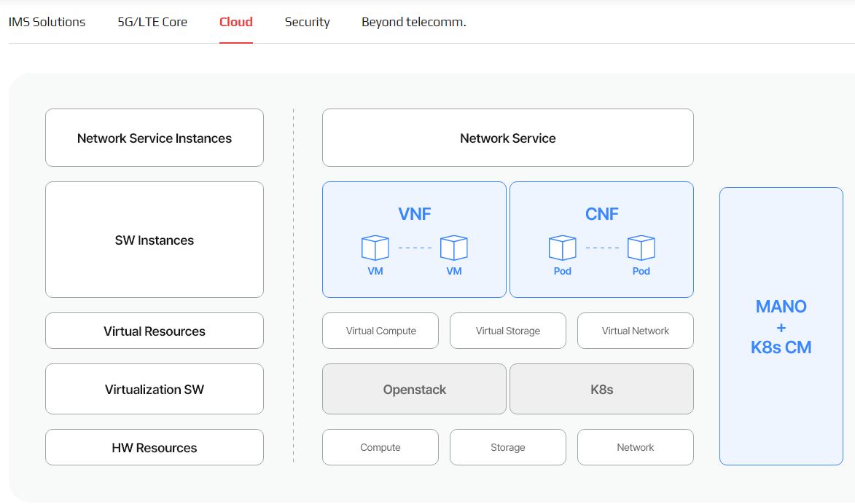Click the MANO + K8s CM panel
The image size is (855, 504).
pyautogui.click(x=781, y=326)
